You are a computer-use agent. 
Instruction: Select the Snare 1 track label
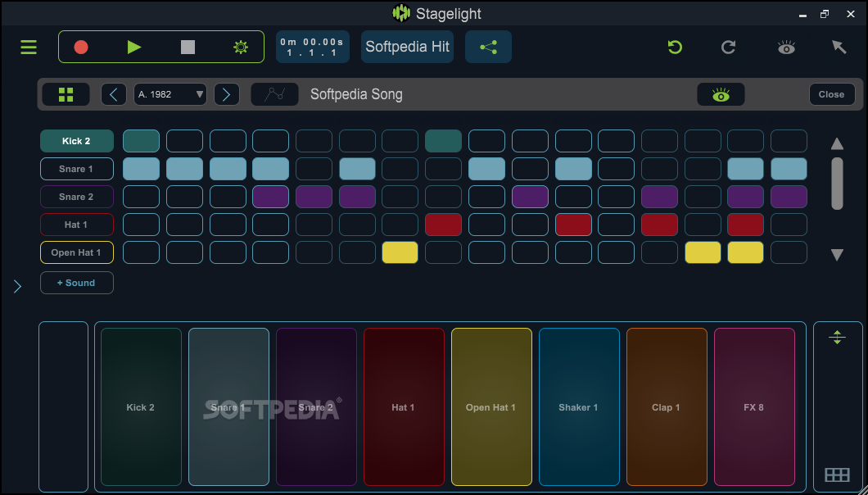(x=77, y=169)
